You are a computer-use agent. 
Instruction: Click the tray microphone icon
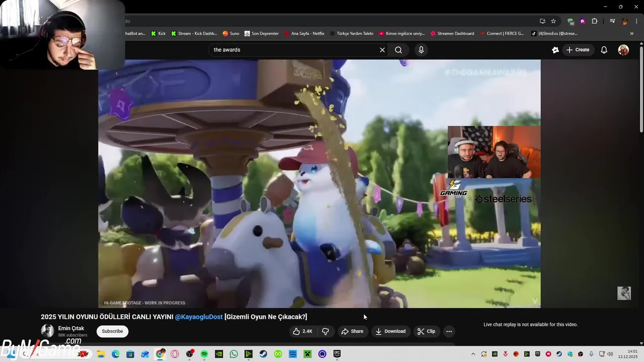591,354
